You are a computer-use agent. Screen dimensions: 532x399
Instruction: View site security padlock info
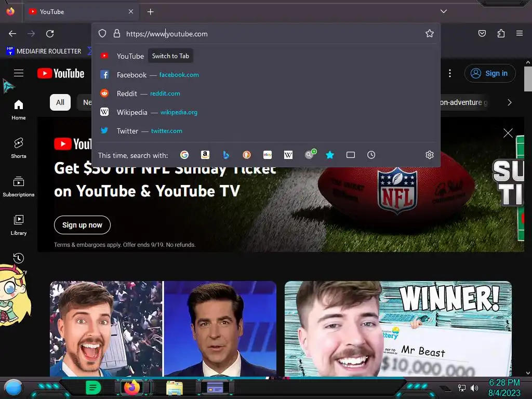117,33
